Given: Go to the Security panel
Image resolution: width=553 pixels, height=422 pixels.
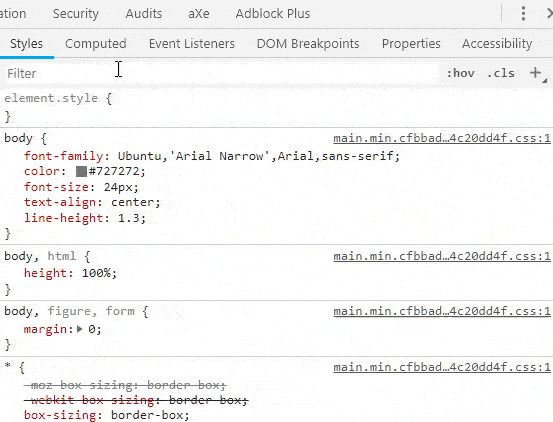Looking at the screenshot, I should (x=76, y=14).
